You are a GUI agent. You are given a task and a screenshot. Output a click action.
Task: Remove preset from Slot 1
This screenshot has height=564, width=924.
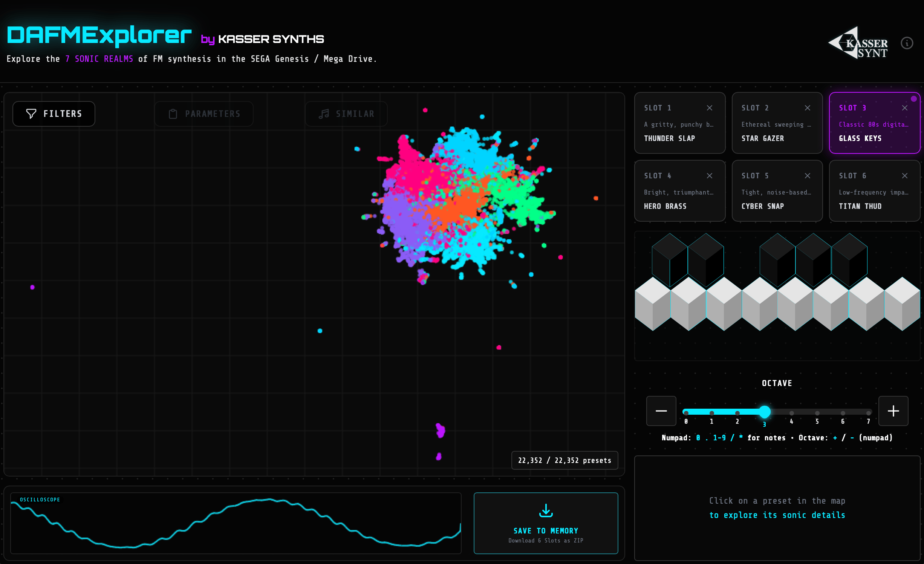[709, 108]
